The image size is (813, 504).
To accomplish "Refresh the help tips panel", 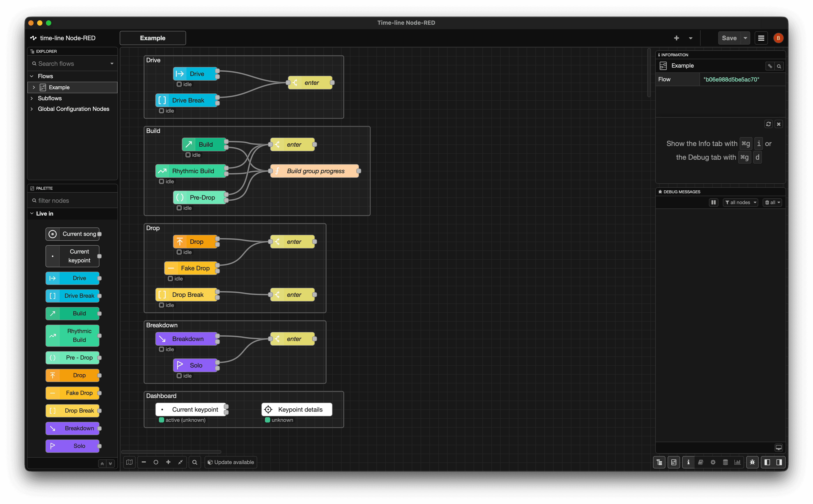I will tap(769, 124).
